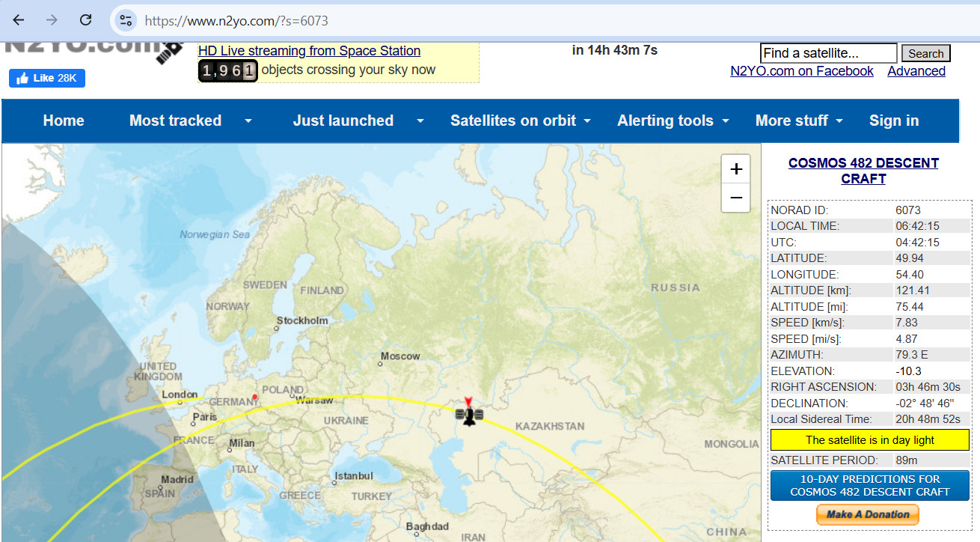Open site information icon in address bar
980x542 pixels.
126,20
